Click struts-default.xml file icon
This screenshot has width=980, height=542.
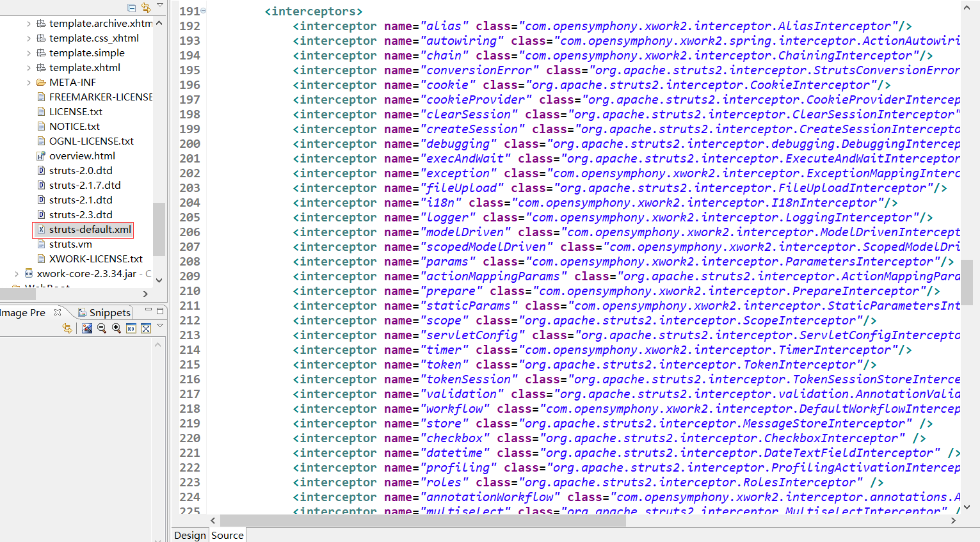41,230
